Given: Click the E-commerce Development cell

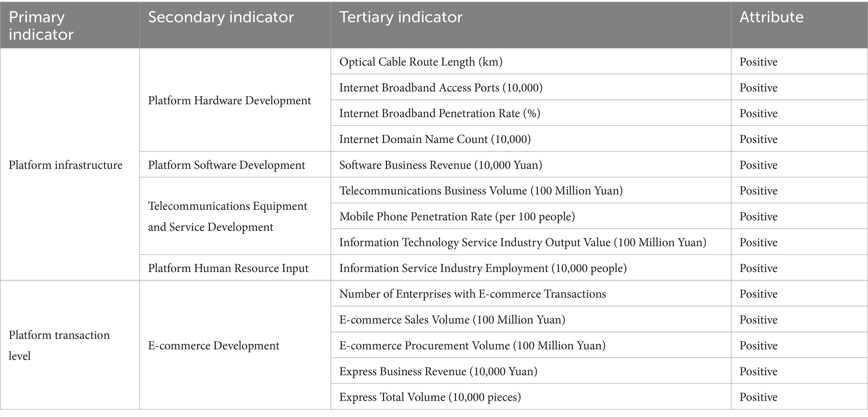Looking at the screenshot, I should tap(213, 346).
